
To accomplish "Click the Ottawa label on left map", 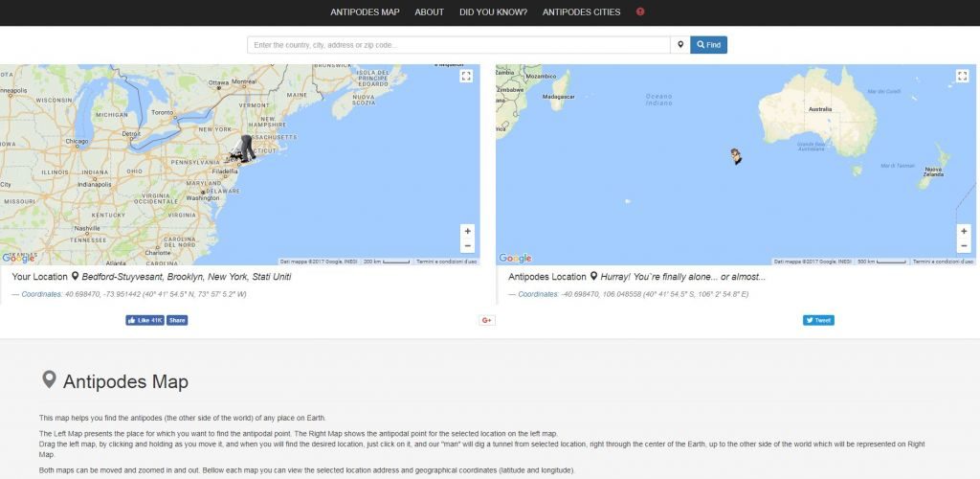I will pyautogui.click(x=219, y=82).
